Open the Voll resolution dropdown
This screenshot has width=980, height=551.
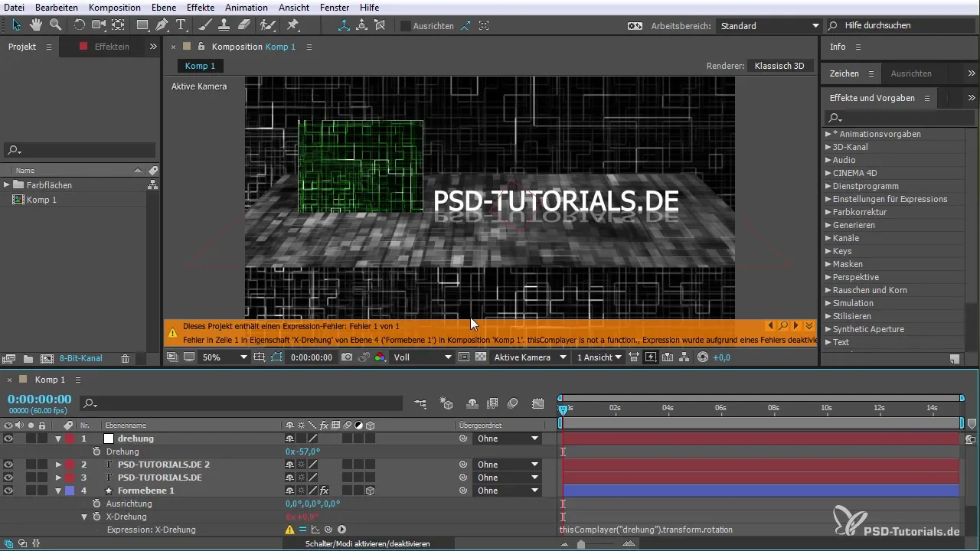tap(423, 357)
